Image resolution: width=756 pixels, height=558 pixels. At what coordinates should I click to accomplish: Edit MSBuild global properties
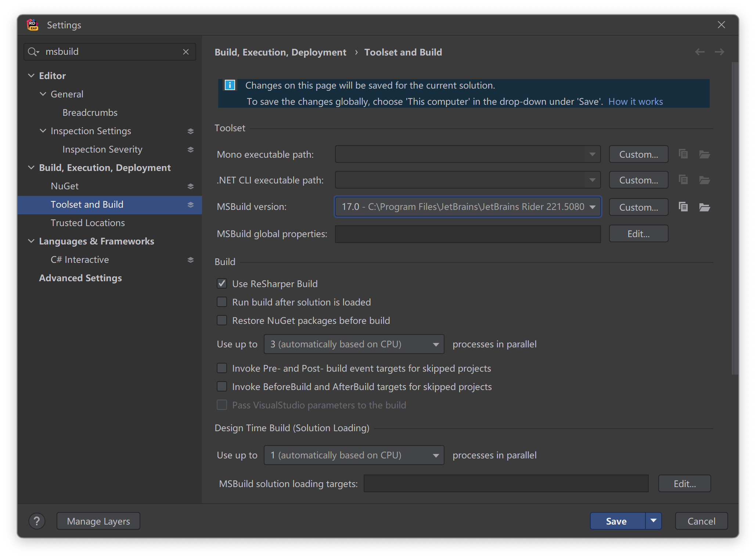pos(638,234)
